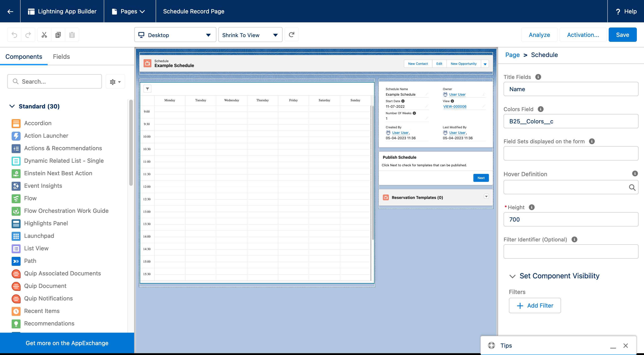This screenshot has height=355, width=644.
Task: Collapse Set Component Visibility section
Action: tap(512, 276)
